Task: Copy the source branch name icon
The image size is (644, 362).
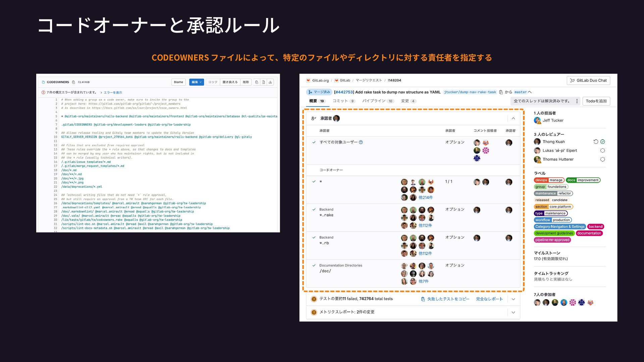Action: pos(501,92)
